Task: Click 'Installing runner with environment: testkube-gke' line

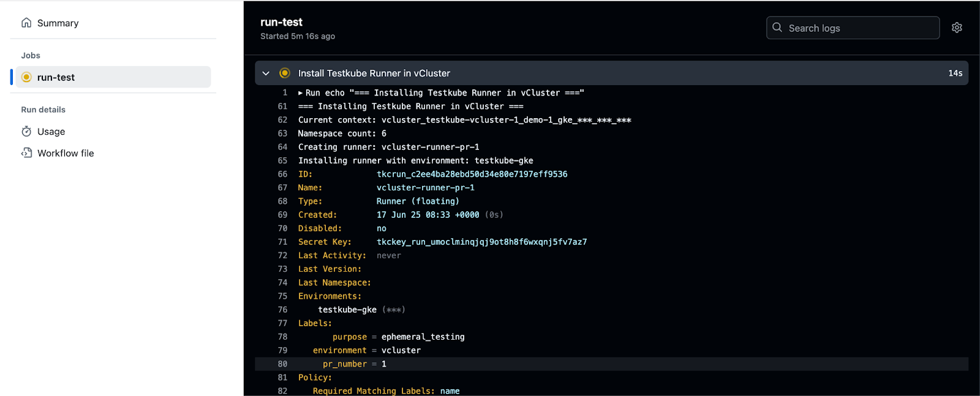Action: 416,160
